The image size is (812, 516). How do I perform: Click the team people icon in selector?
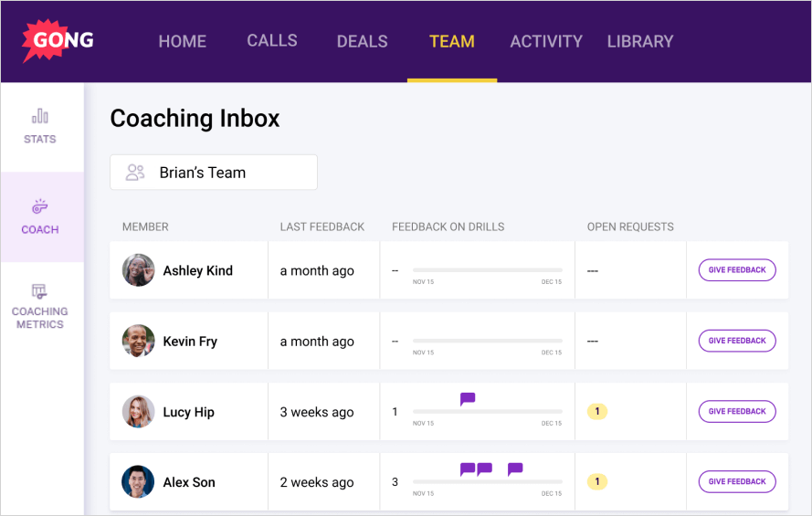135,173
